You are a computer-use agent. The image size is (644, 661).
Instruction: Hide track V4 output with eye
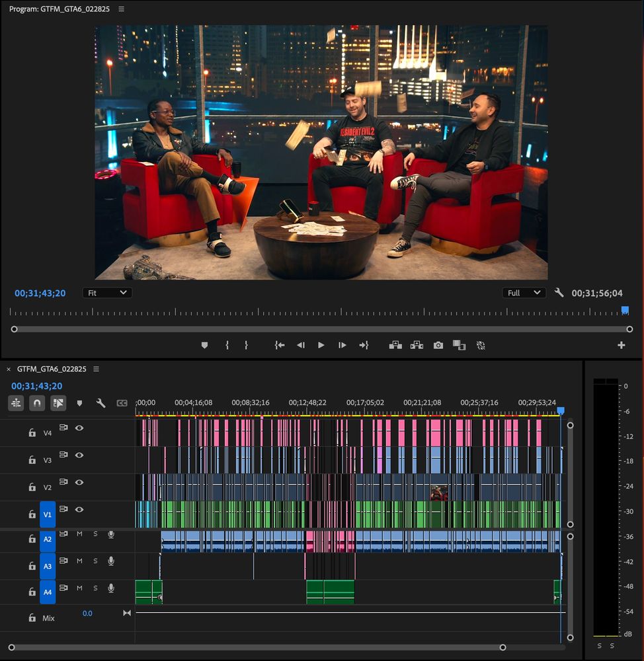point(79,428)
